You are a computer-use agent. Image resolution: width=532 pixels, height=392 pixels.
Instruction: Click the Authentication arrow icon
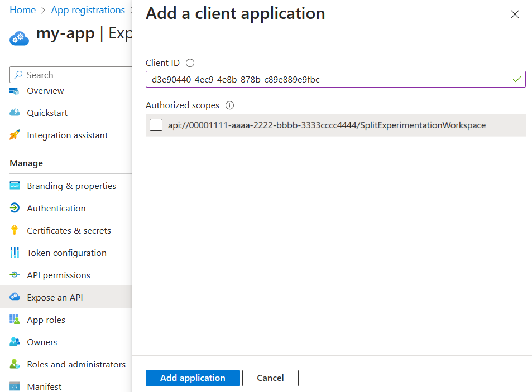pyautogui.click(x=15, y=208)
